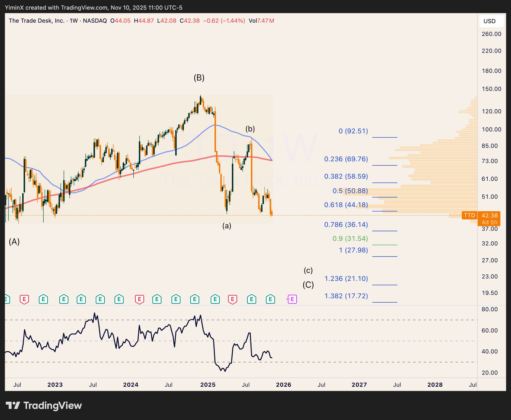Click The Trade Desk, Inc. symbol title
This screenshot has width=511, height=420.
(36, 21)
